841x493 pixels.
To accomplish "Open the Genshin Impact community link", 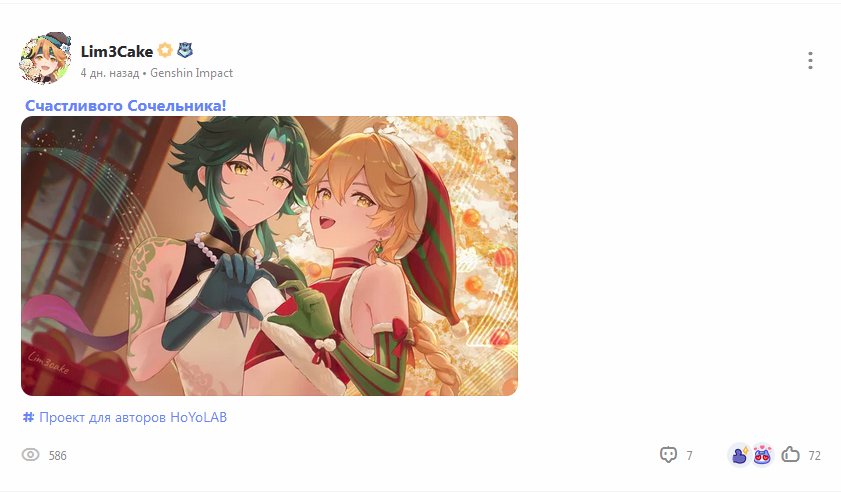I will tap(191, 73).
